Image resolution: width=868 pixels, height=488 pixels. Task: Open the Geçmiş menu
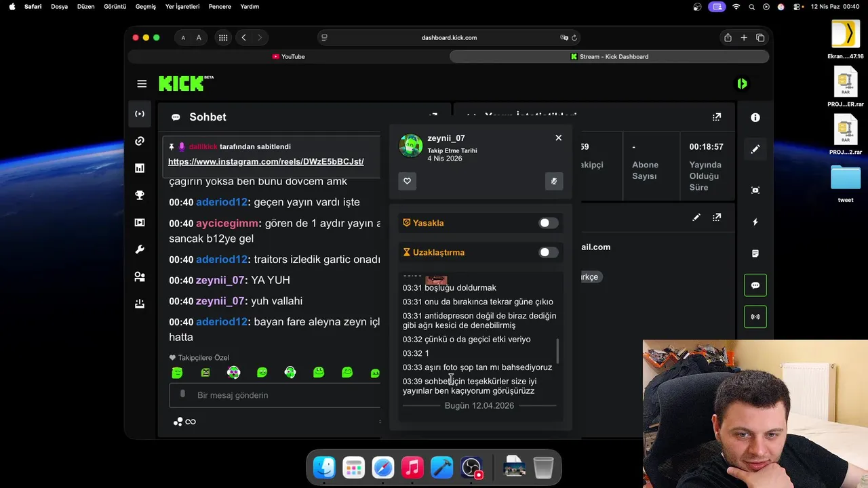(x=146, y=6)
